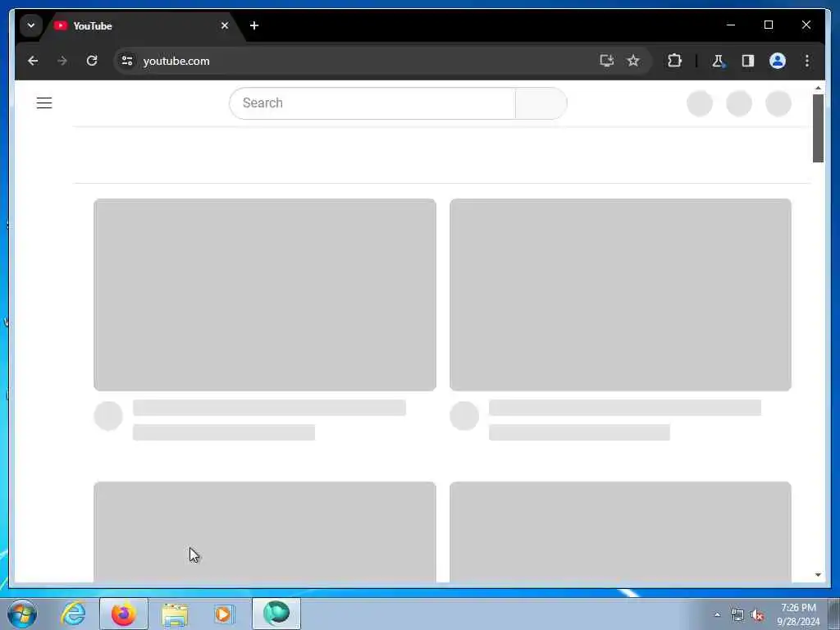
Task: Go back using the browser back arrow
Action: pyautogui.click(x=33, y=61)
